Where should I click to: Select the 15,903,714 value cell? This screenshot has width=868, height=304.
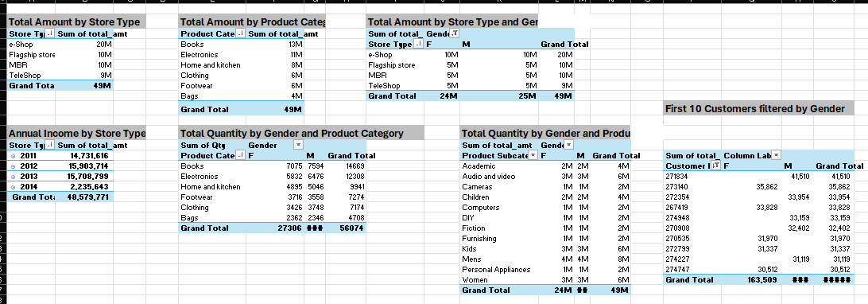click(x=83, y=166)
